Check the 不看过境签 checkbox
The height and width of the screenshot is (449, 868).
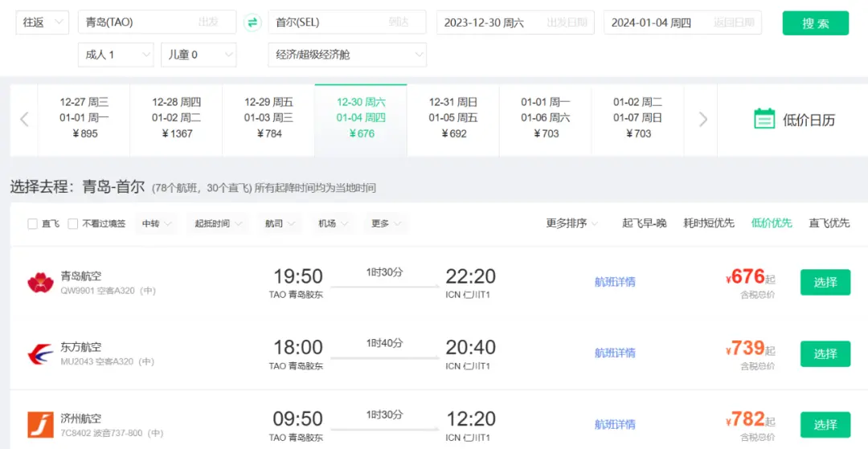(x=73, y=223)
